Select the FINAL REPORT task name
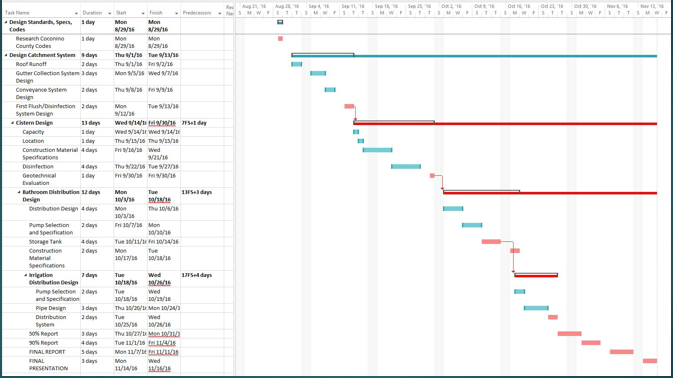 coord(47,352)
